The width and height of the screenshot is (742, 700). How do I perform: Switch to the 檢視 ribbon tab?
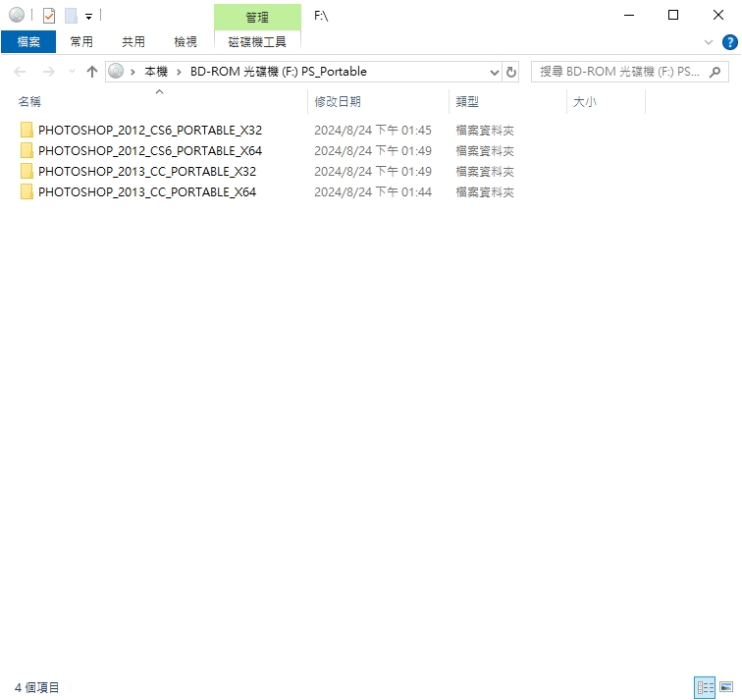(x=185, y=42)
